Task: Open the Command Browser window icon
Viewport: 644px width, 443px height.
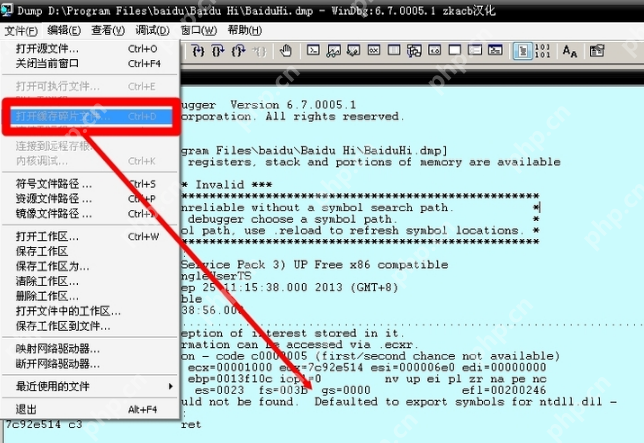Action: tap(495, 50)
